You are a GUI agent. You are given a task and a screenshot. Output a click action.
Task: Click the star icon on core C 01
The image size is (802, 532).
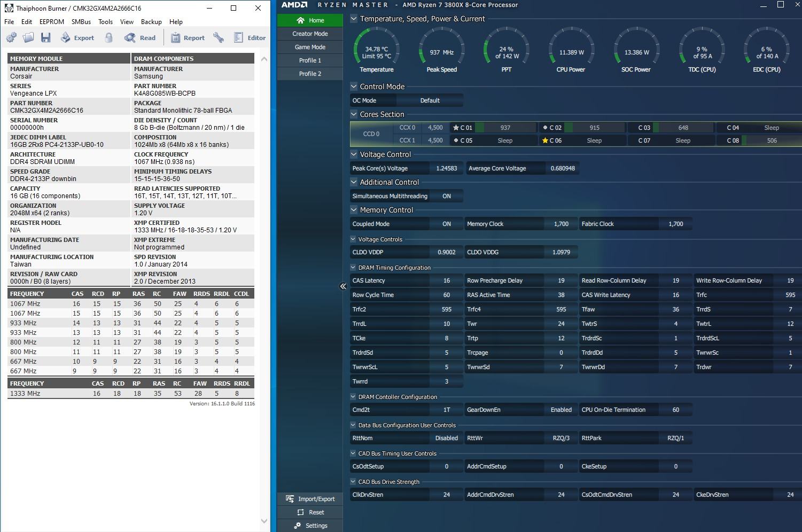[456, 128]
